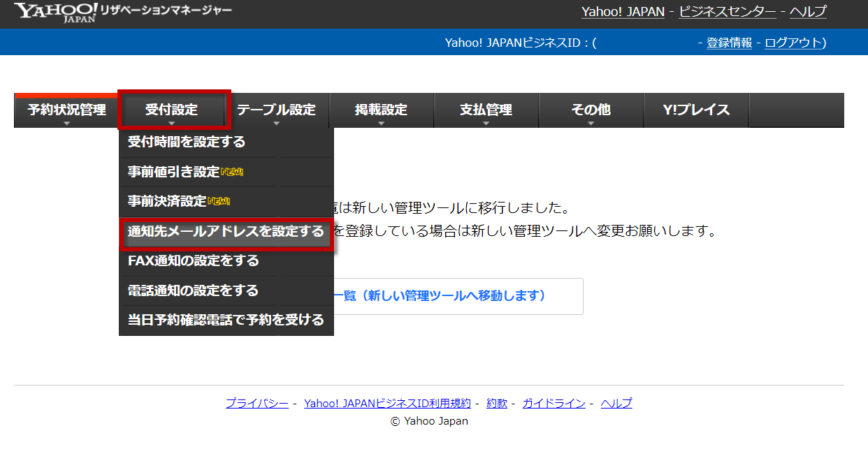This screenshot has height=463, width=868.
Task: Open the Yahoo! JAPAN link in the header
Action: 623,12
